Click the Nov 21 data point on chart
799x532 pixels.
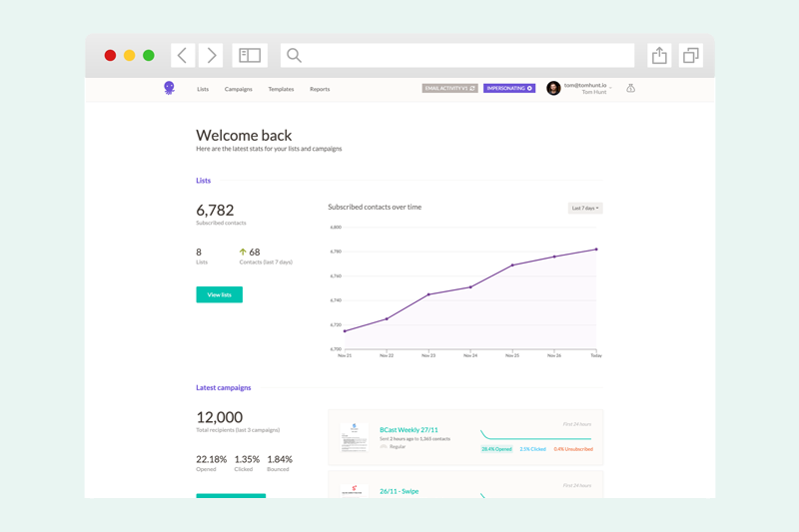pos(345,331)
